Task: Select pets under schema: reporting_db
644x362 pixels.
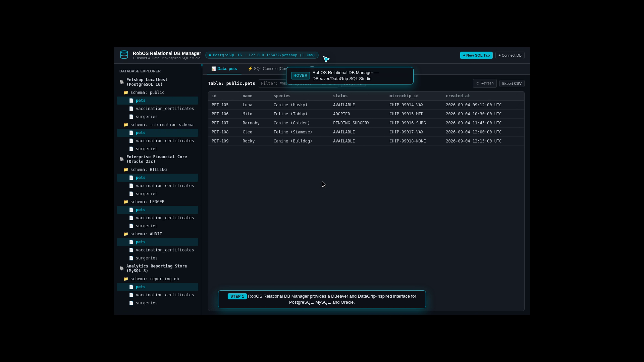Action: tap(157, 287)
